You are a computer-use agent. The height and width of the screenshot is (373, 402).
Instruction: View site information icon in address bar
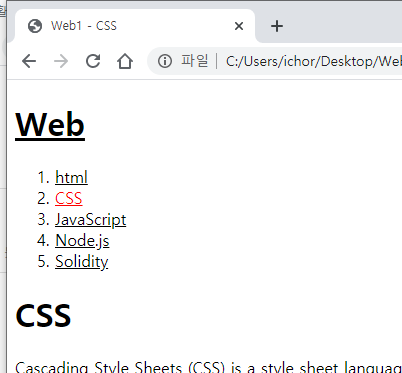click(x=165, y=61)
